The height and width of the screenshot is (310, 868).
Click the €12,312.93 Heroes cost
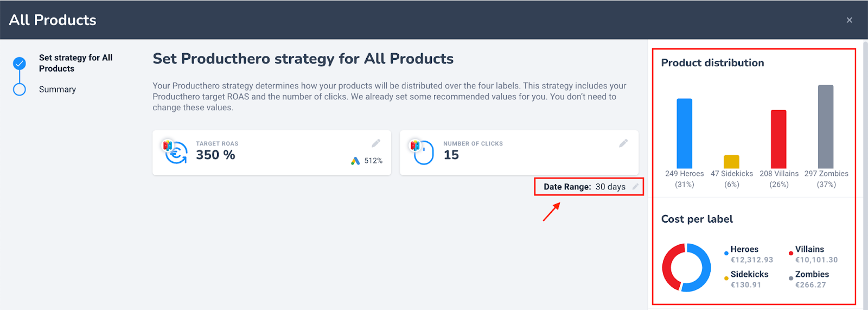(752, 260)
